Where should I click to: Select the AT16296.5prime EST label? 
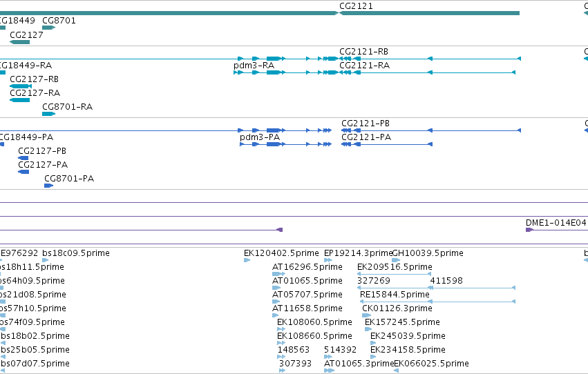(x=307, y=267)
